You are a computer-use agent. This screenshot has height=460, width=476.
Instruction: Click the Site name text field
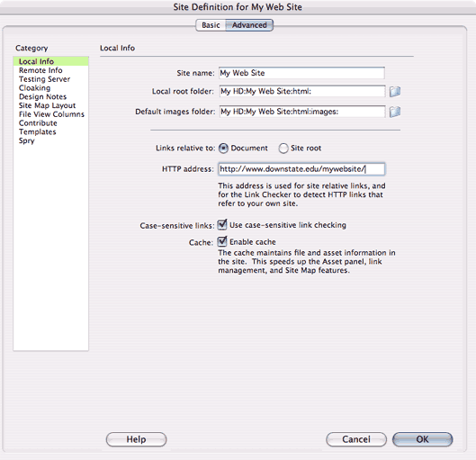[301, 73]
